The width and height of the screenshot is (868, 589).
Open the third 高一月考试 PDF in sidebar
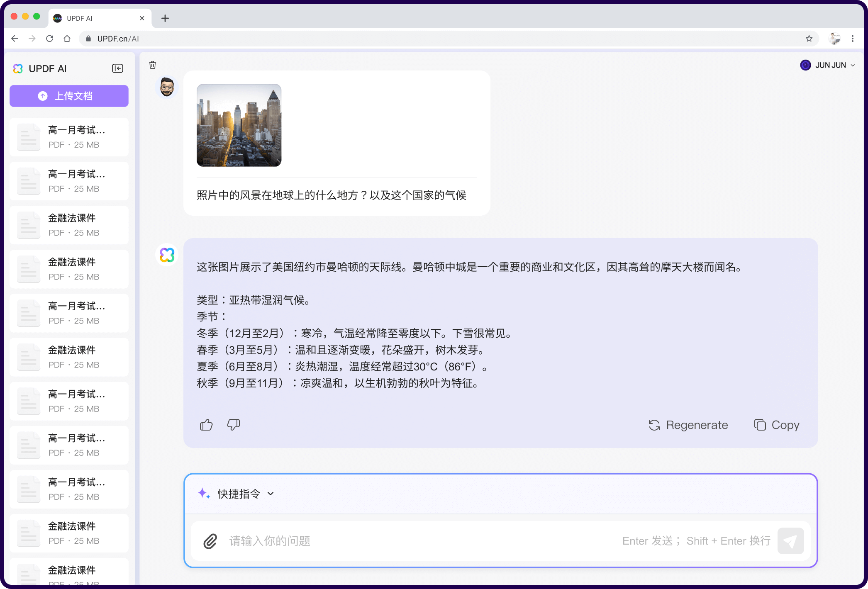point(69,313)
